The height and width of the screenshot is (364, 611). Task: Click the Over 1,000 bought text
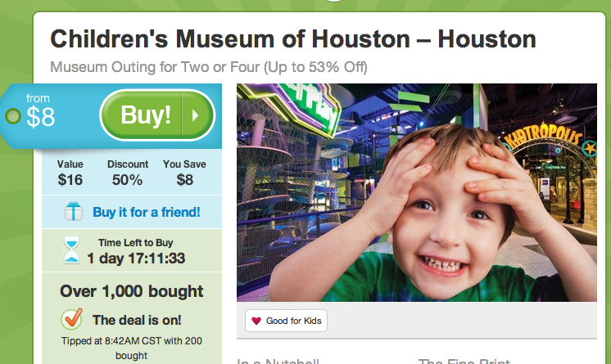[x=132, y=291]
